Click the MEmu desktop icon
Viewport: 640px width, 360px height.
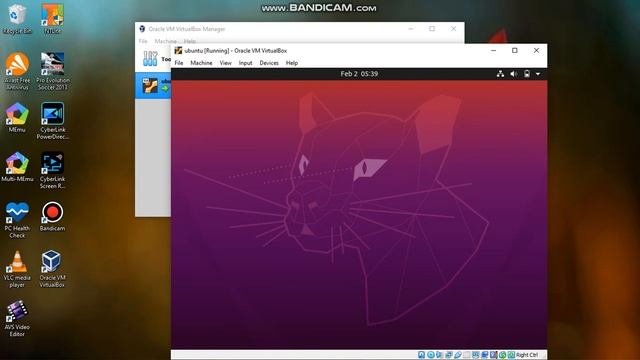[x=17, y=118]
